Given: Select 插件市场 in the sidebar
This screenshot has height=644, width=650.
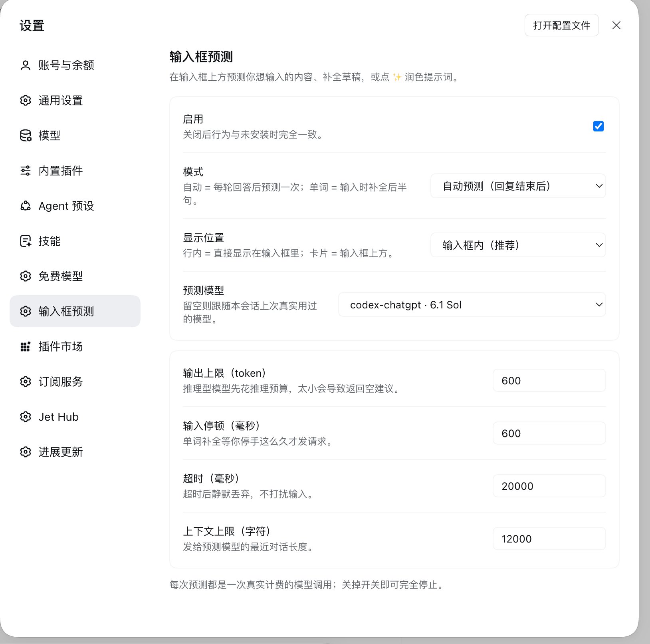Looking at the screenshot, I should click(x=75, y=347).
